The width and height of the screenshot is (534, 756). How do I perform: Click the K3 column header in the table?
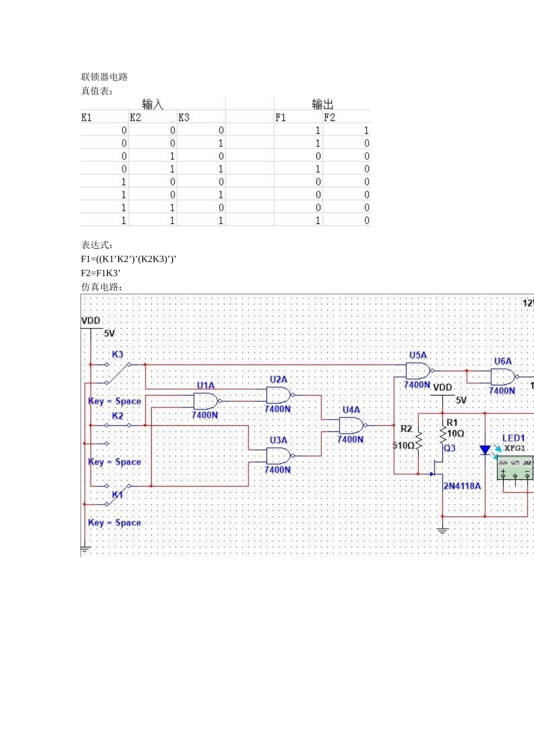click(184, 118)
